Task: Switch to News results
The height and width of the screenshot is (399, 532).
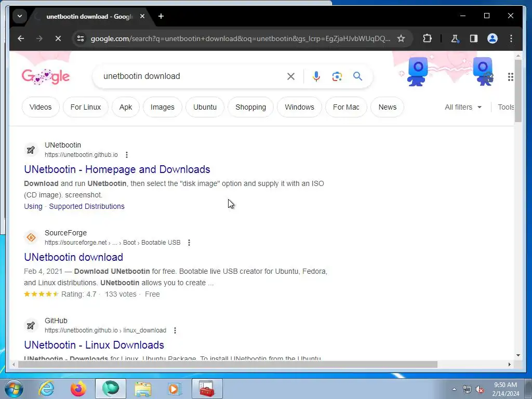Action: point(387,107)
